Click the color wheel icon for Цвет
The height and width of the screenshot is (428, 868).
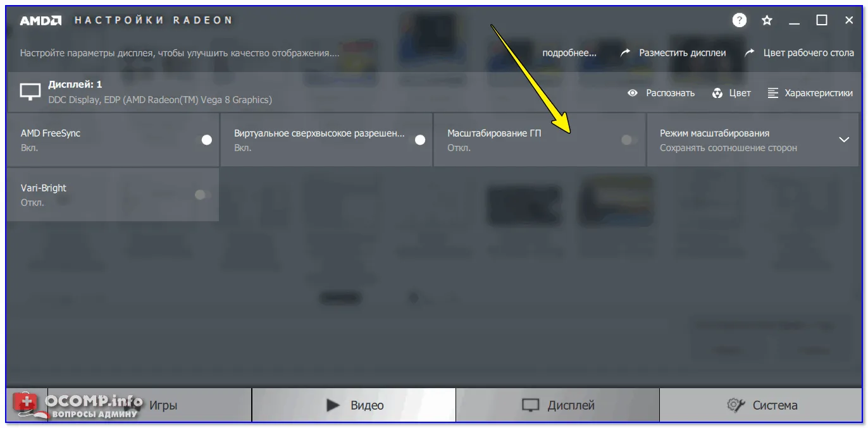717,93
